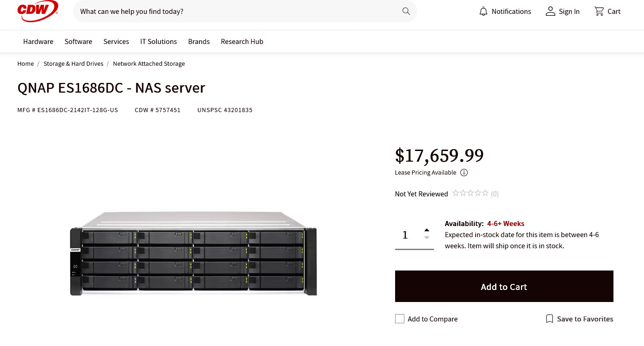Open the Brands menu
This screenshot has height=346, width=644.
(199, 41)
